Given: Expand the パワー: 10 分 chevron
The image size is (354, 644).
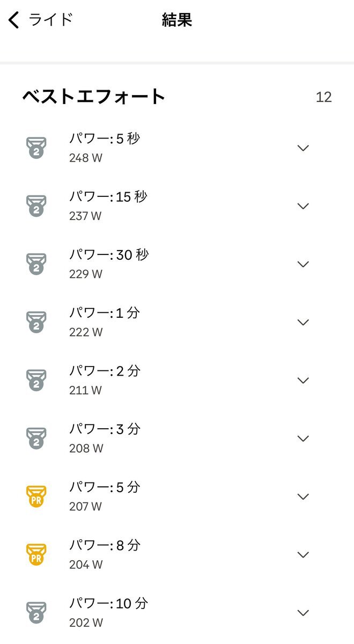Looking at the screenshot, I should (x=303, y=612).
